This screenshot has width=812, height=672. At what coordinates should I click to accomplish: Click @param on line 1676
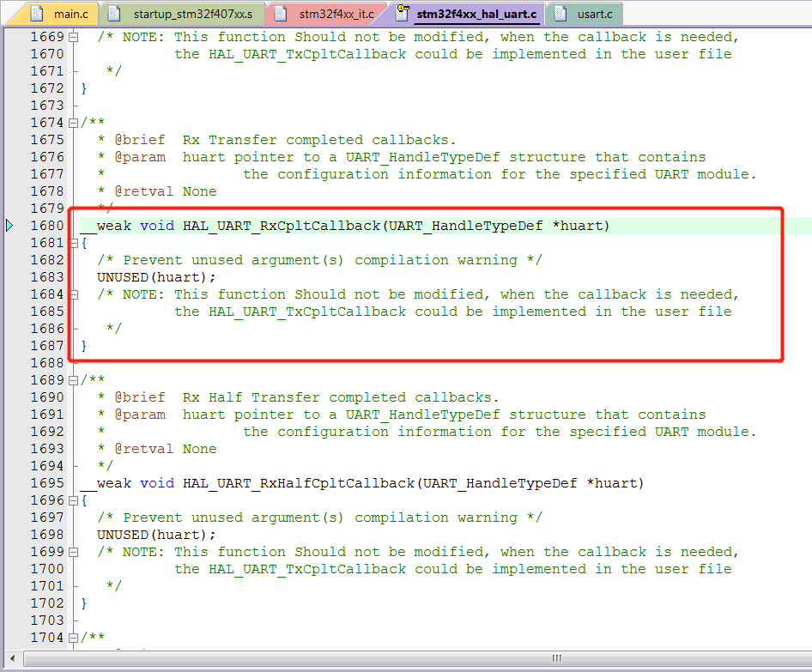[140, 157]
